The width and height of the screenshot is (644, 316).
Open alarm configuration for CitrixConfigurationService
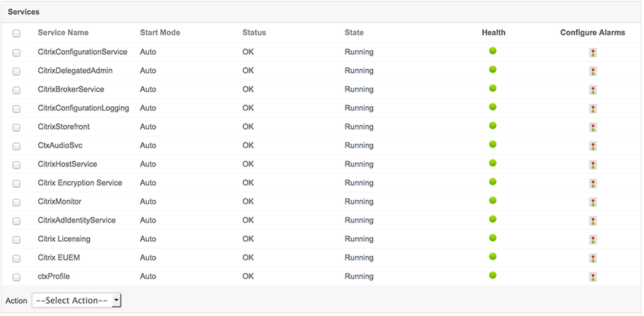click(593, 52)
